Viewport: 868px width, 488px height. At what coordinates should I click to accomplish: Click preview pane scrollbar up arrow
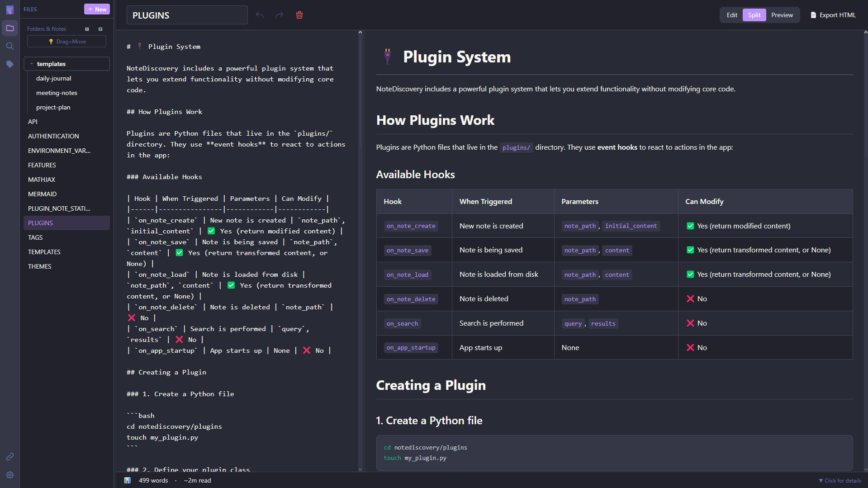click(865, 33)
